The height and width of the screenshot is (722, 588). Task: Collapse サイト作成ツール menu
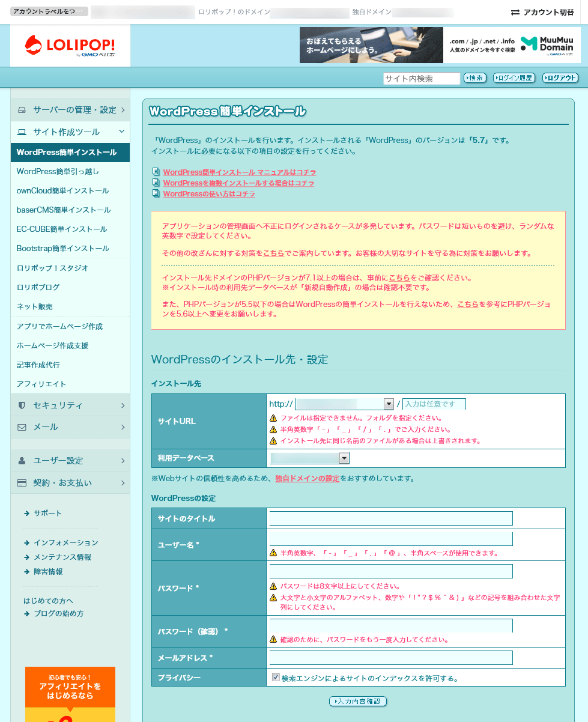click(x=70, y=132)
